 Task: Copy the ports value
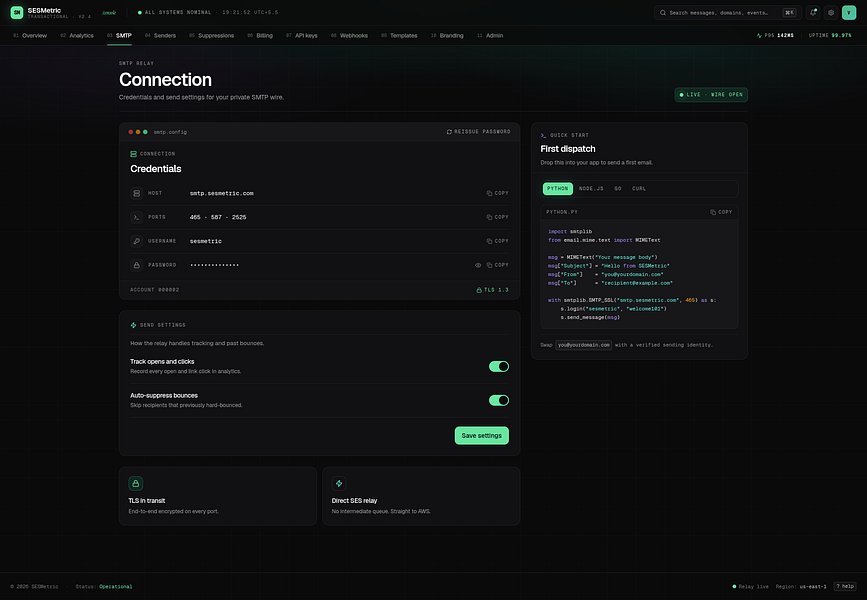coord(497,217)
